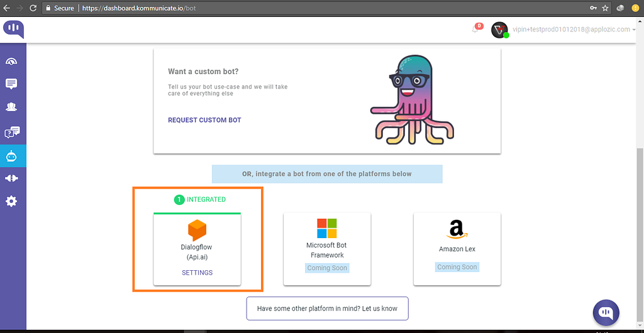Open the Conversations chat icon in sidebar

(x=11, y=84)
